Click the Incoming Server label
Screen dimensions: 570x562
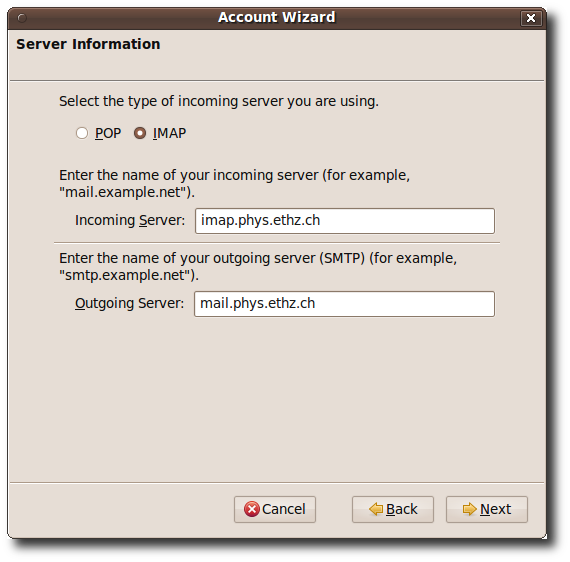click(130, 220)
